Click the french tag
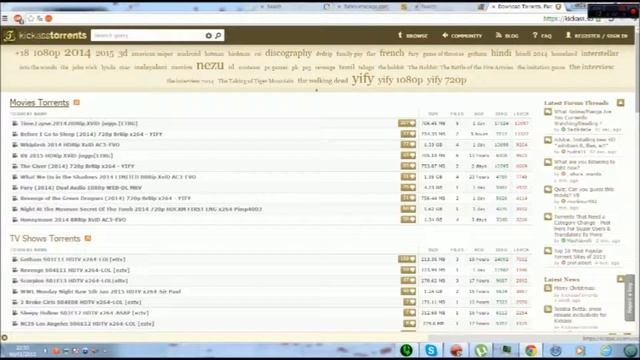The height and width of the screenshot is (360, 640). (391, 53)
